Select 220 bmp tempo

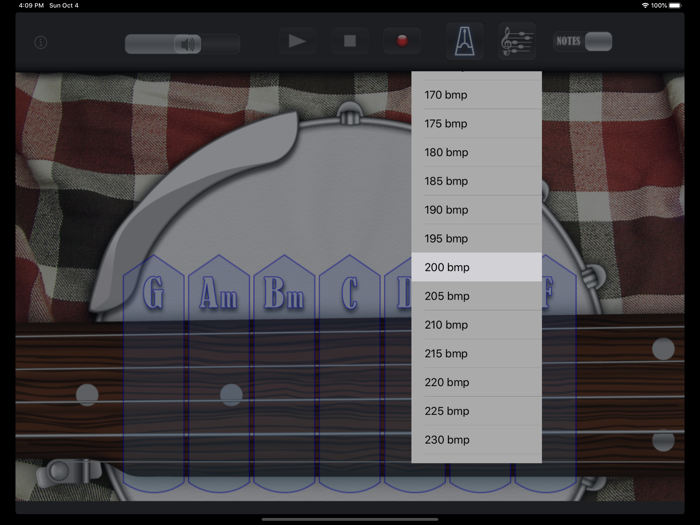pos(476,382)
